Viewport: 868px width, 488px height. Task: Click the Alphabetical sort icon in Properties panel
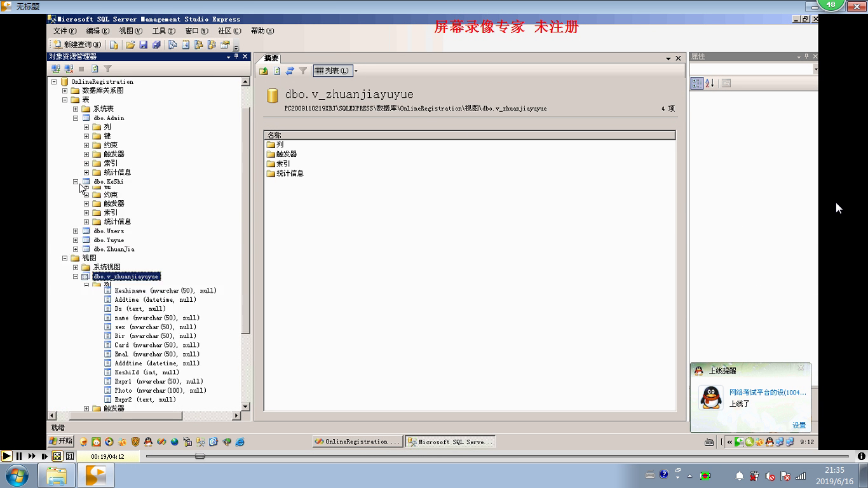[x=710, y=83]
